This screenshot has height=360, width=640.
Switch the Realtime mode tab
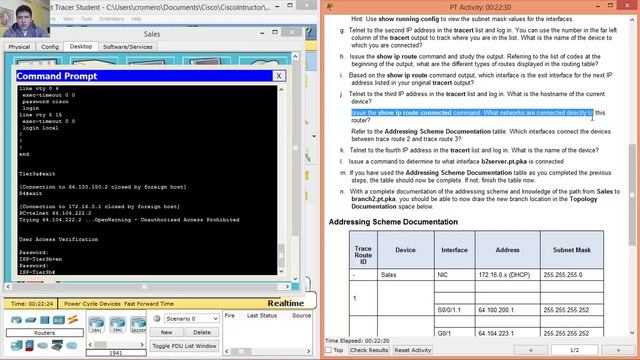[286, 303]
